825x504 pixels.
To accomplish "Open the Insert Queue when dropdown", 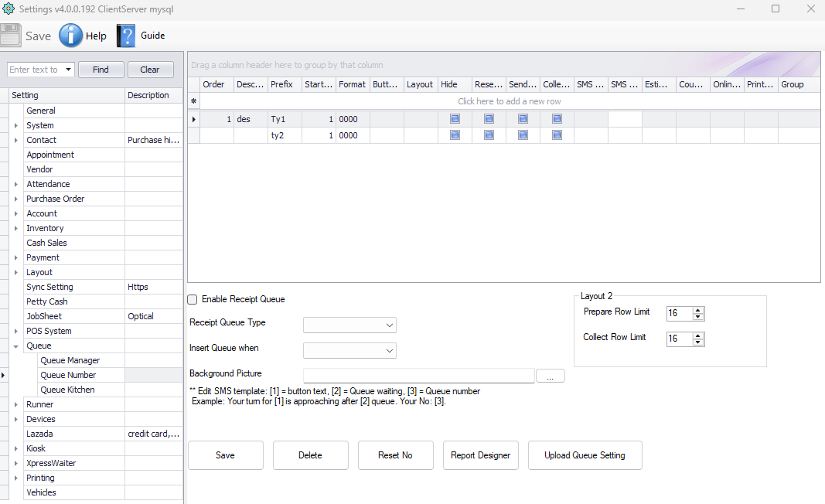I will point(390,350).
